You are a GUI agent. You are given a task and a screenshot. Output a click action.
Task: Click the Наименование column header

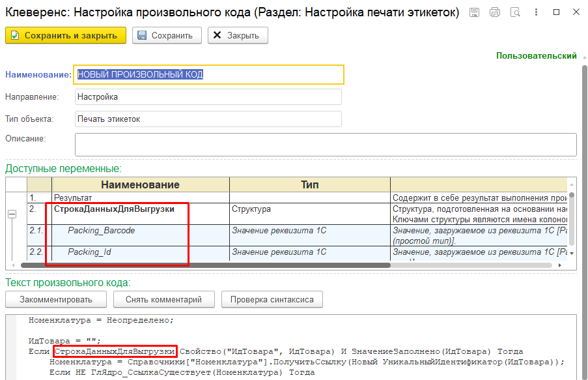click(x=140, y=184)
